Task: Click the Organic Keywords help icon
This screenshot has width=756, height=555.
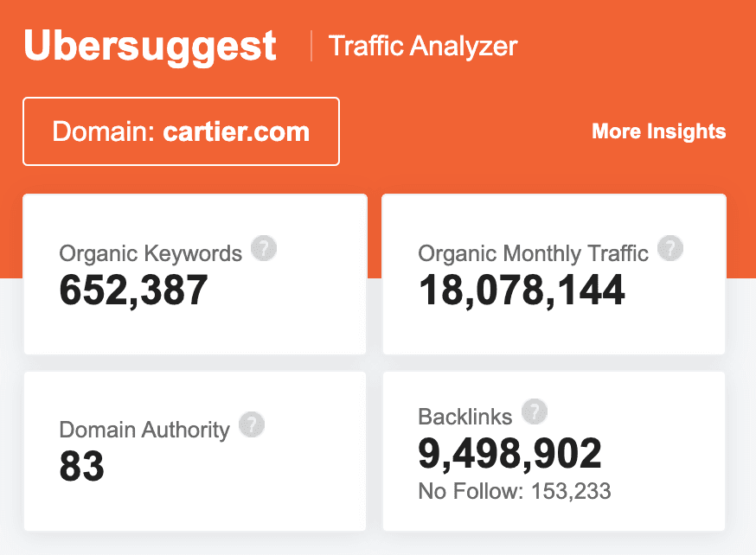Action: (264, 250)
